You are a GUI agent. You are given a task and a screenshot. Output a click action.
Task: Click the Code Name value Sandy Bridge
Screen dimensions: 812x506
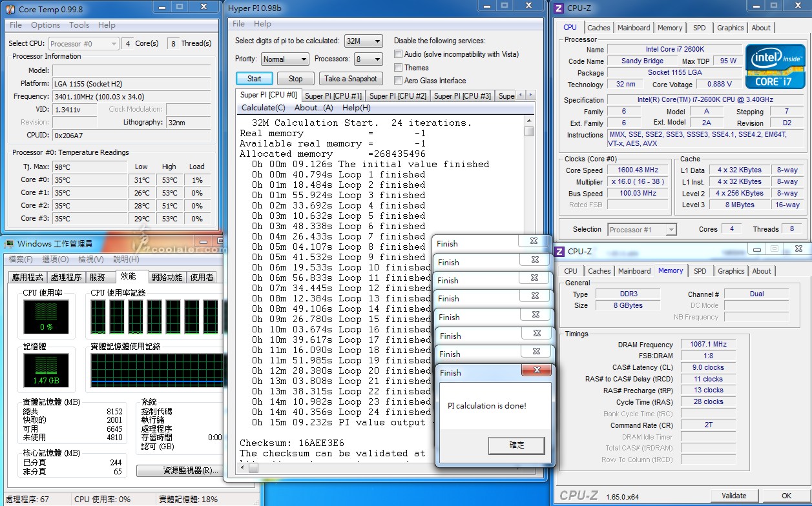coord(642,61)
